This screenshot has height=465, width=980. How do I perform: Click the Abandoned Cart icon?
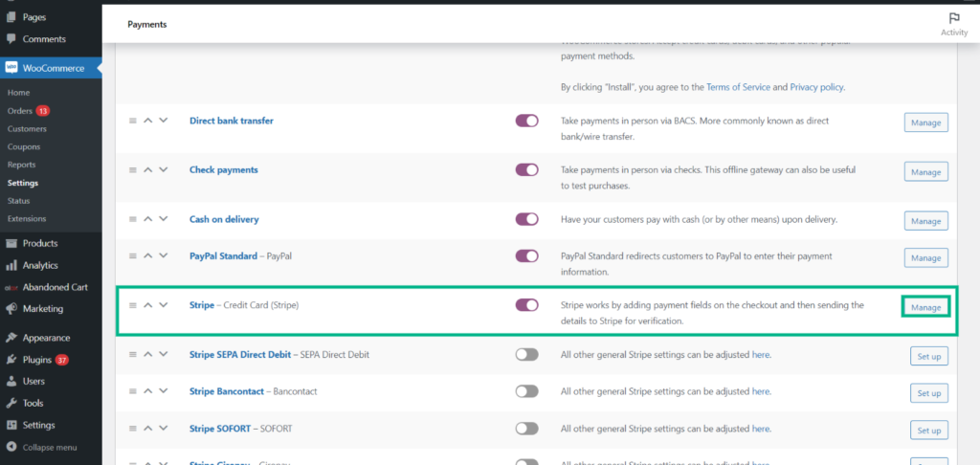pyautogui.click(x=11, y=287)
